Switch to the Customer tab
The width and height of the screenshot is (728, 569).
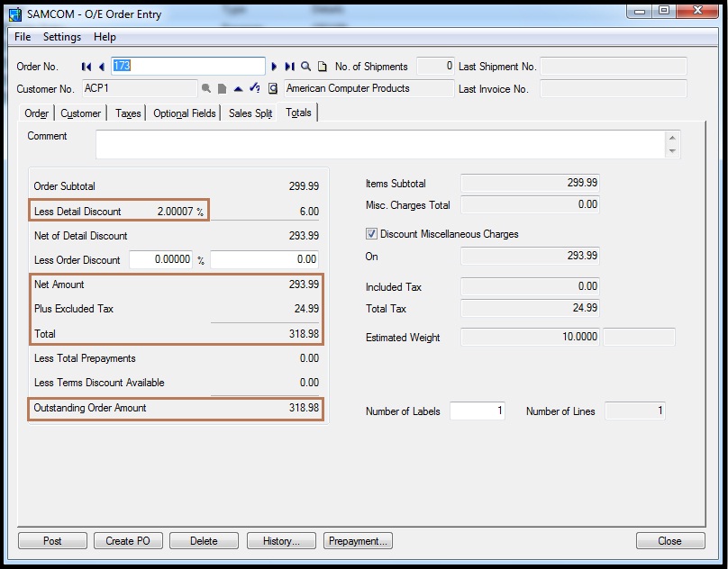click(x=81, y=113)
